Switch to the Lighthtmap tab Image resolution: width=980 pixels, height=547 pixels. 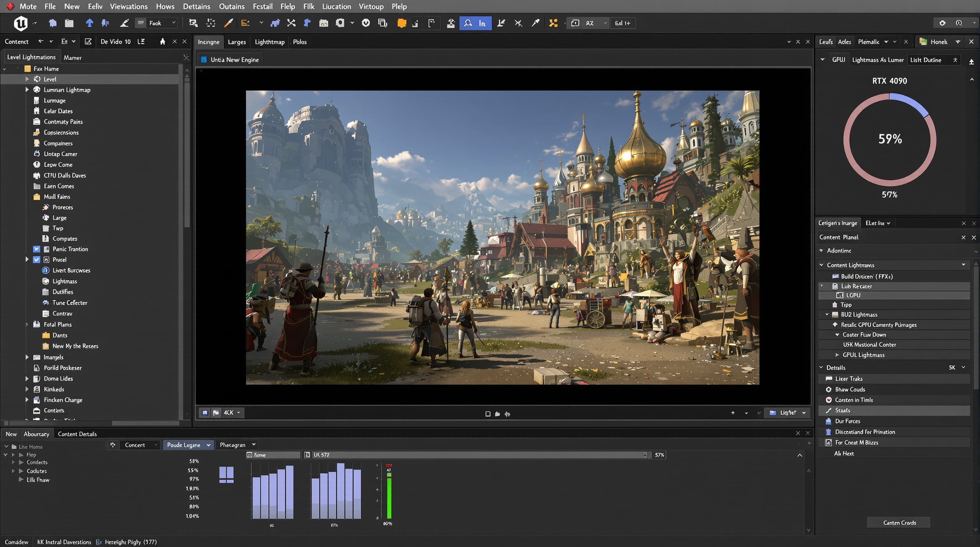(269, 42)
